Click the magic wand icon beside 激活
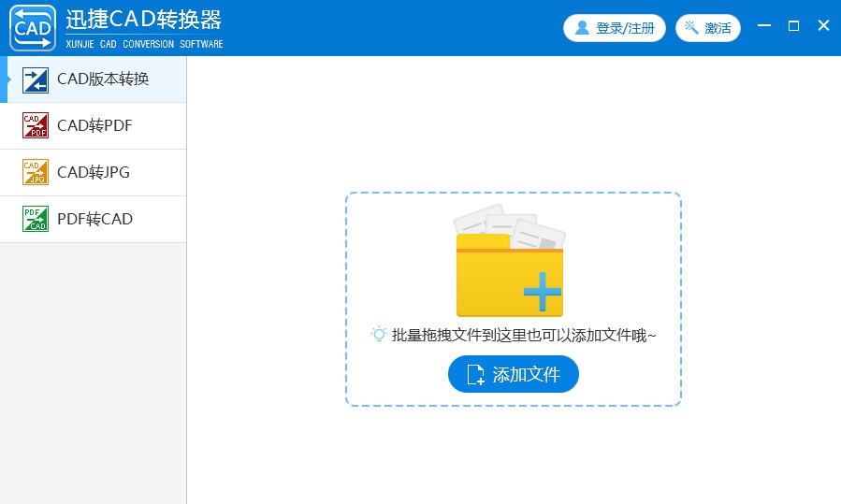Screen dimensions: 841x504 pos(691,27)
